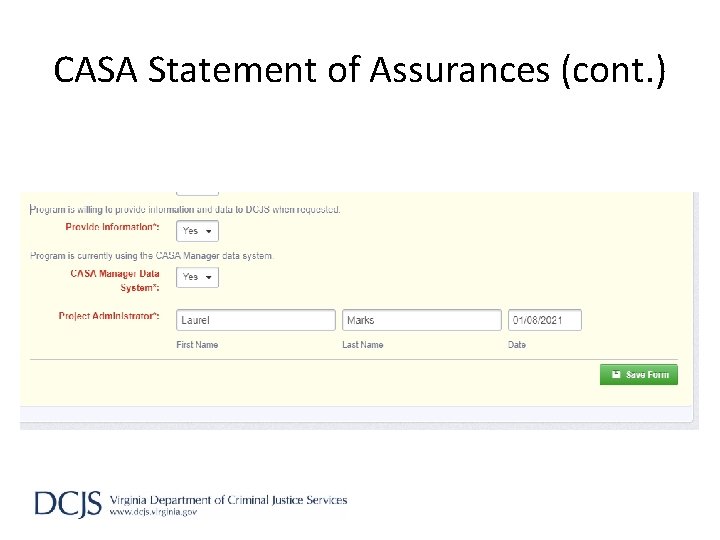This screenshot has height=540, width=720.
Task: Click the Last Name caption below the field
Action: 362,345
